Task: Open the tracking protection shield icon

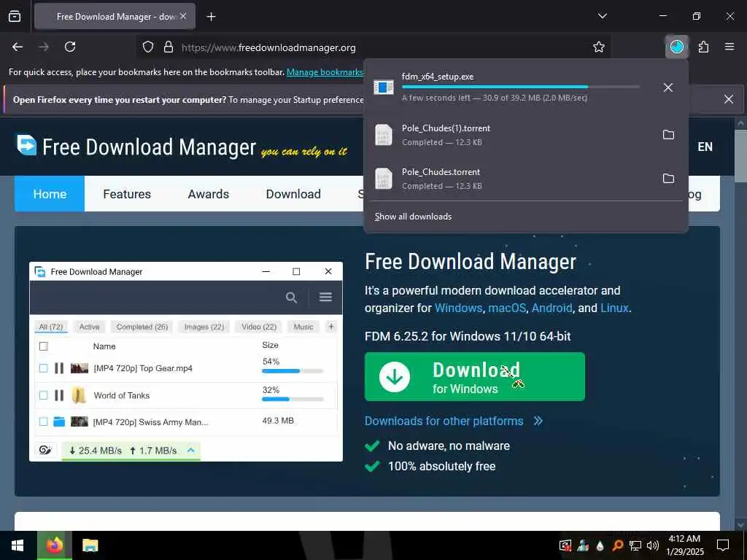Action: pyautogui.click(x=148, y=47)
